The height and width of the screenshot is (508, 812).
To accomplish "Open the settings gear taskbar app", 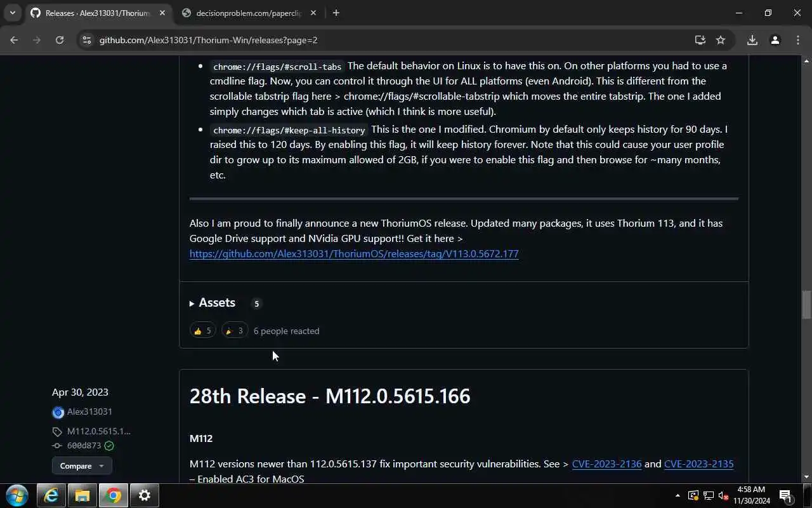I will pos(145,495).
